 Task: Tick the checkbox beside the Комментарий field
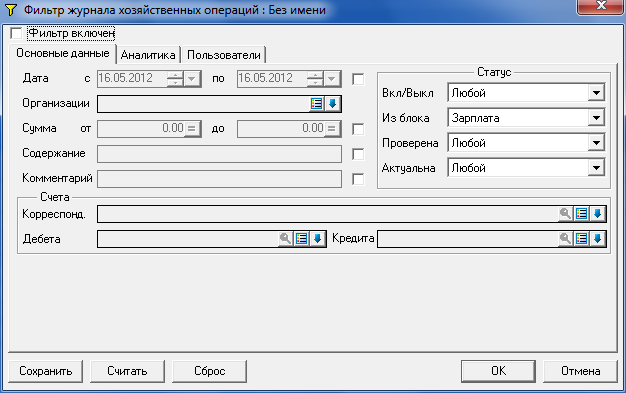coord(358,179)
